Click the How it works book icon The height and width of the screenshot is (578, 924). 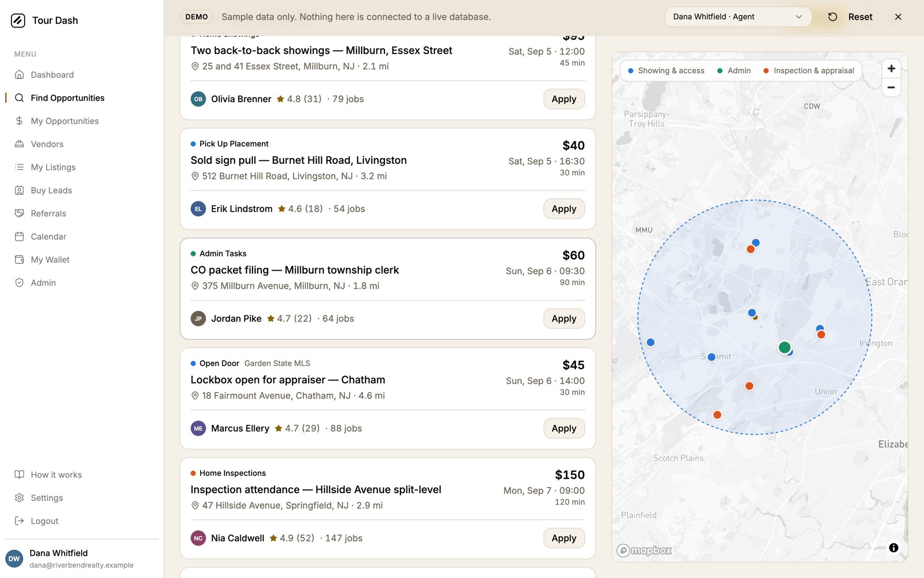[x=20, y=475]
